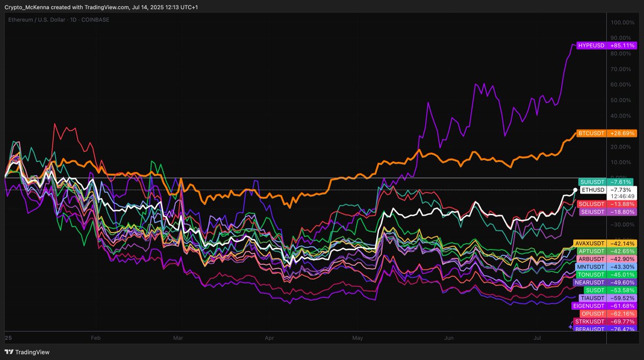The height and width of the screenshot is (360, 644).
Task: Click the 100.00% price axis label
Action: pyautogui.click(x=622, y=23)
